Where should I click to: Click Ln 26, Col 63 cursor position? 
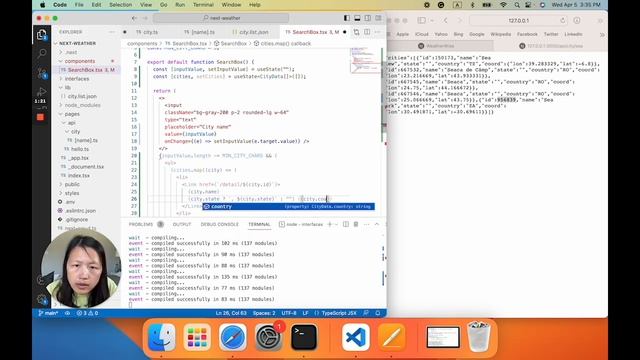[231, 313]
